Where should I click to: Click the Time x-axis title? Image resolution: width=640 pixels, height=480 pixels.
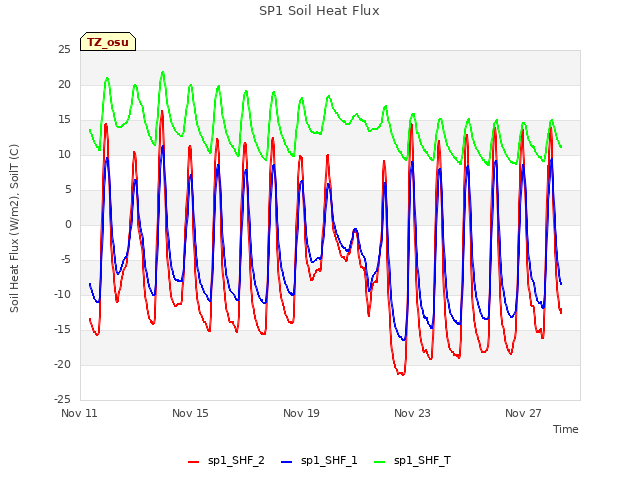click(x=566, y=429)
